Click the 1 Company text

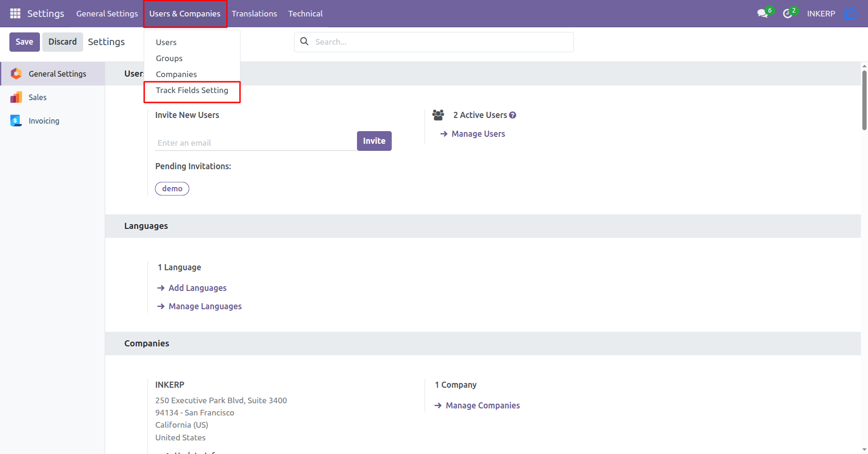[x=456, y=385]
